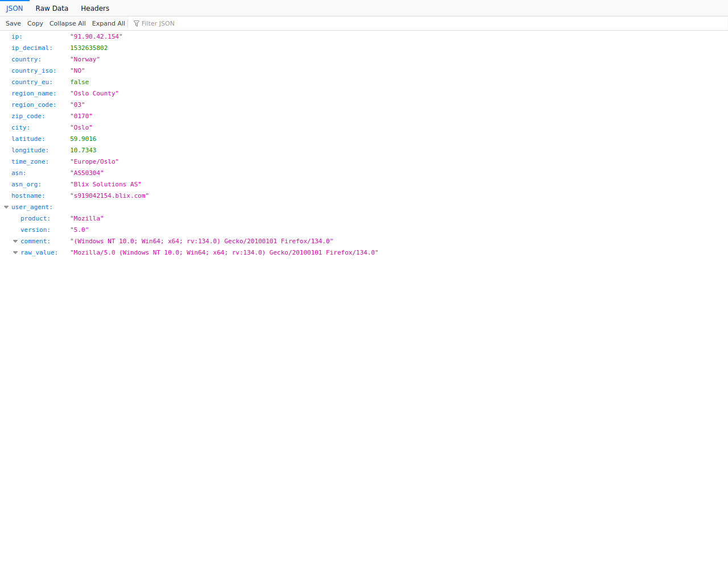Screen dimensions: 728x582
Task: Select the country_iso key
Action: click(x=34, y=71)
